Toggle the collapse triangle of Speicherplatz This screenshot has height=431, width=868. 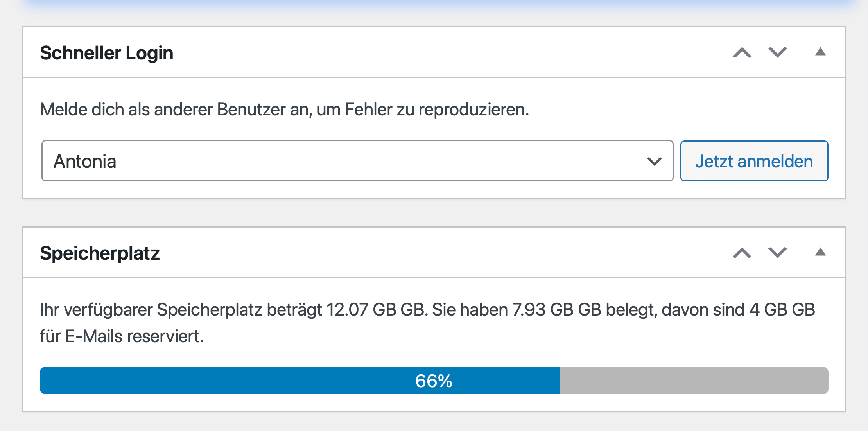click(820, 251)
